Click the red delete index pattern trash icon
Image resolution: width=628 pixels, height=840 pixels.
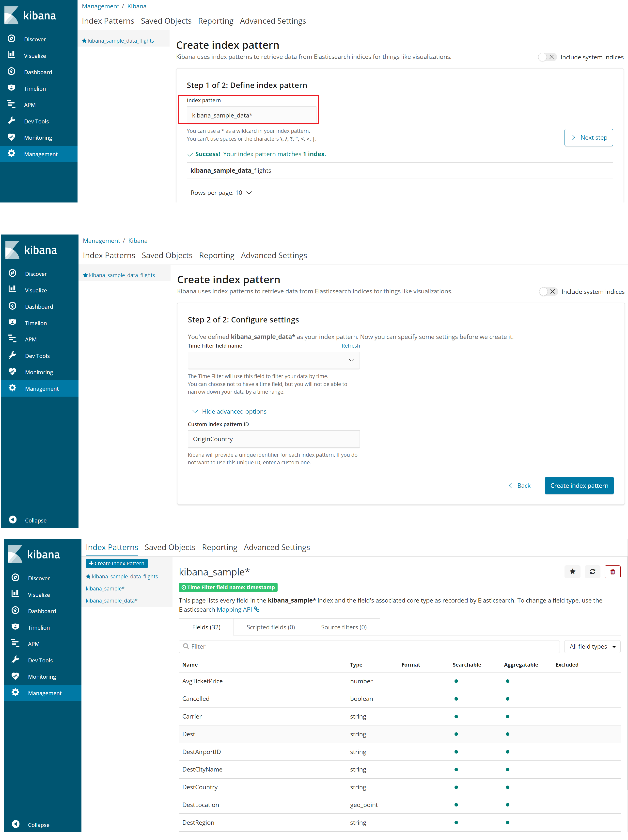(x=612, y=571)
